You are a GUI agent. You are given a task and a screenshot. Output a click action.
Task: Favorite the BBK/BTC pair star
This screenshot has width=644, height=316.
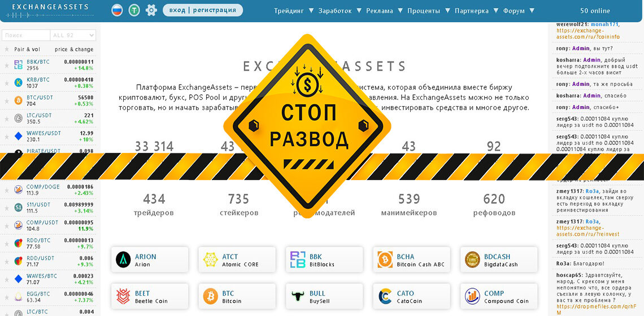[x=7, y=65]
